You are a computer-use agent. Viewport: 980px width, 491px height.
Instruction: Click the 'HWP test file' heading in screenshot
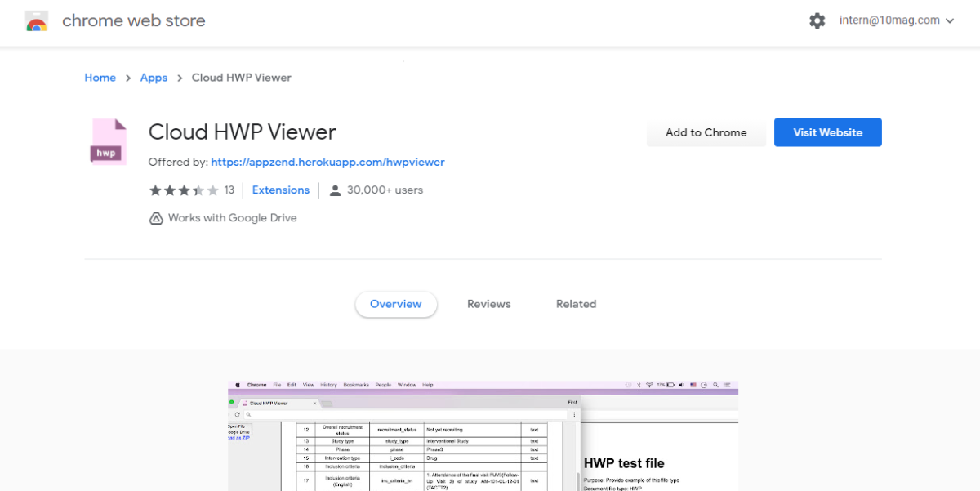(625, 463)
